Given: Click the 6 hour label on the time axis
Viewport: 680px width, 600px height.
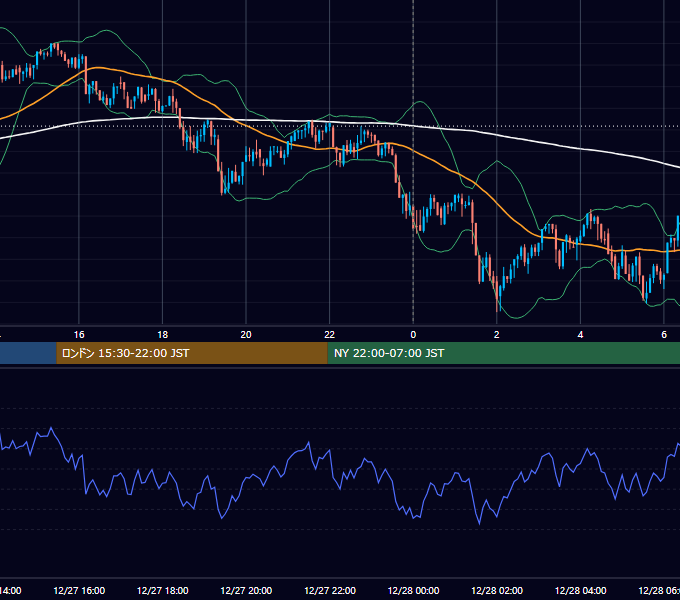Looking at the screenshot, I should [664, 335].
